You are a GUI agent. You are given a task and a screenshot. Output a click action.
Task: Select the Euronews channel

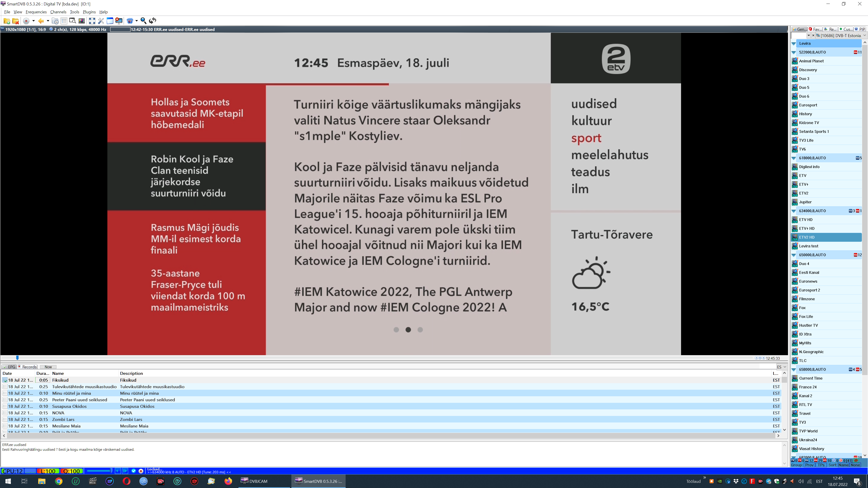826,281
